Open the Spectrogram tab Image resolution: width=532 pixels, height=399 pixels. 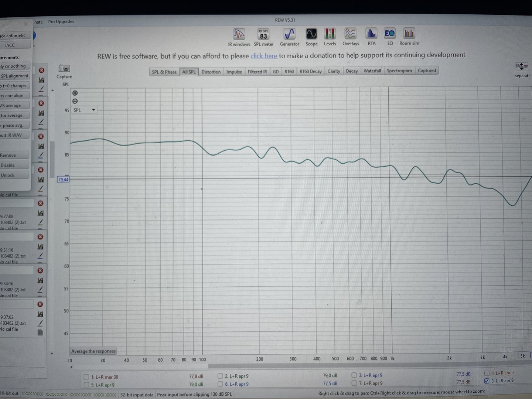(399, 71)
